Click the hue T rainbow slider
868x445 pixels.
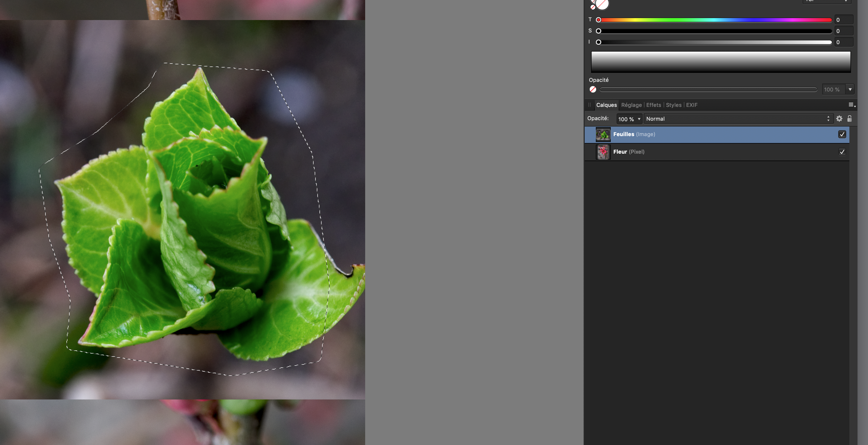714,20
